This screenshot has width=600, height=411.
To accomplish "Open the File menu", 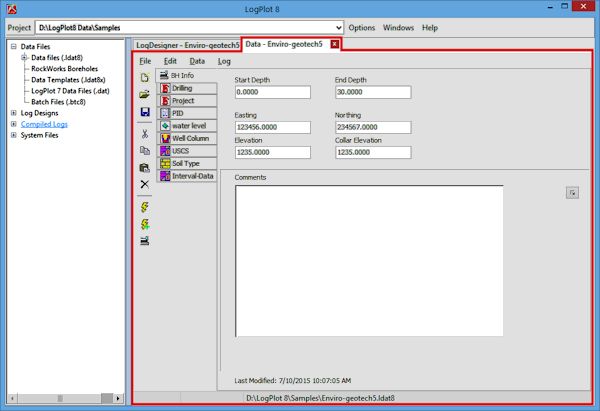I will pos(145,61).
